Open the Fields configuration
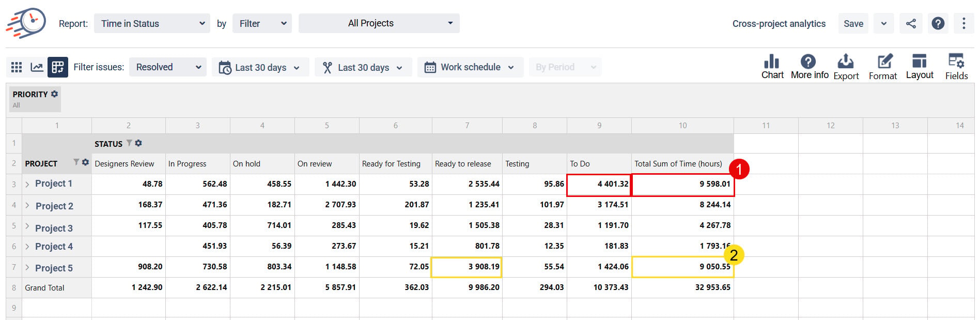This screenshot has height=320, width=980. coord(956,67)
